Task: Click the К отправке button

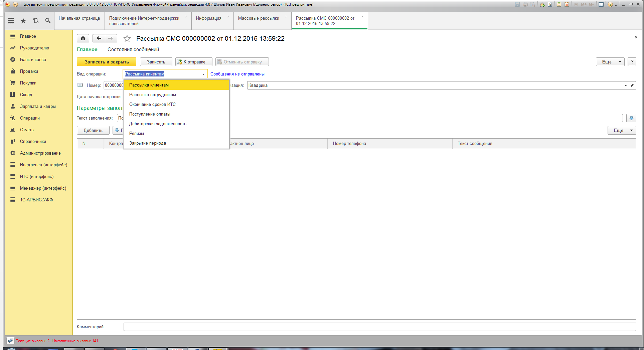Action: pyautogui.click(x=194, y=62)
